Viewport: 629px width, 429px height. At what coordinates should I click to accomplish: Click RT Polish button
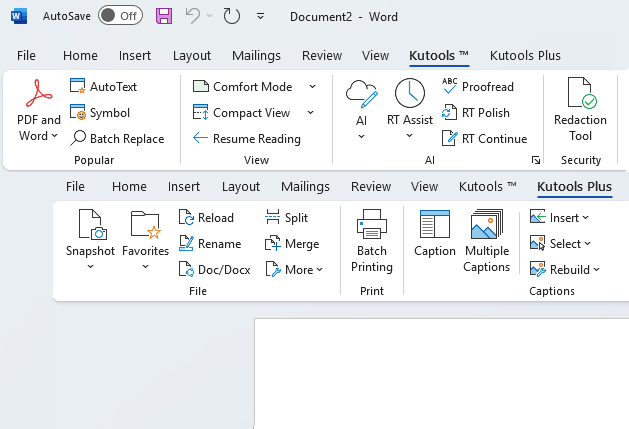476,113
